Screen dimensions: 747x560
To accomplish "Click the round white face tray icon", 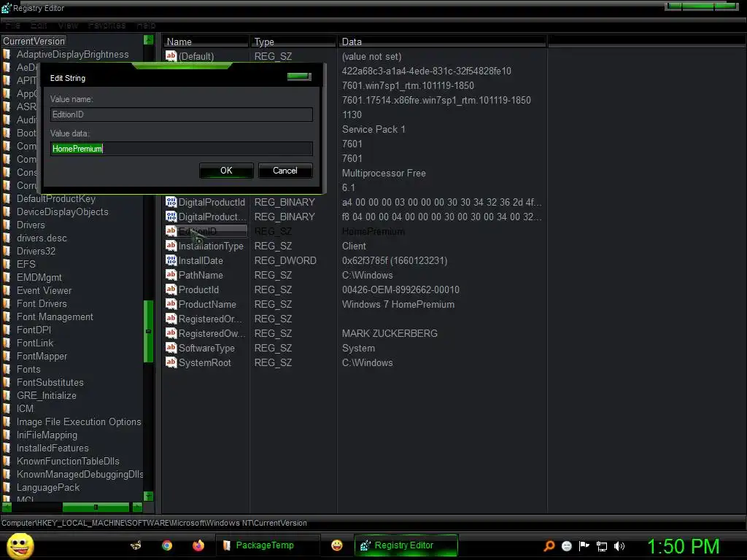I will click(x=566, y=545).
